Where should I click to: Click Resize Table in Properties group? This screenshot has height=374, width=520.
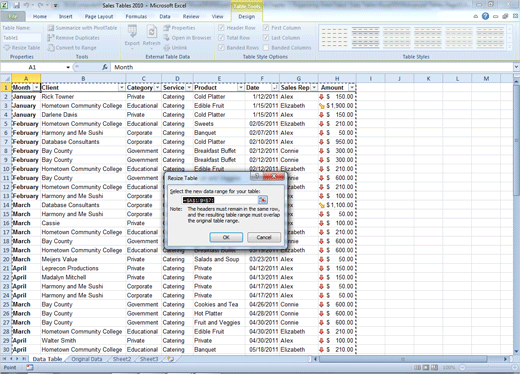click(x=22, y=48)
